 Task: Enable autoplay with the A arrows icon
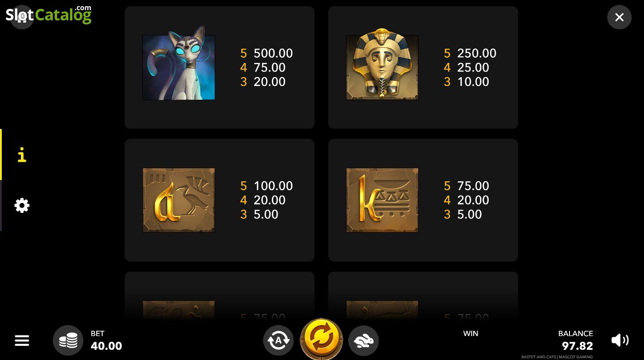(x=279, y=340)
